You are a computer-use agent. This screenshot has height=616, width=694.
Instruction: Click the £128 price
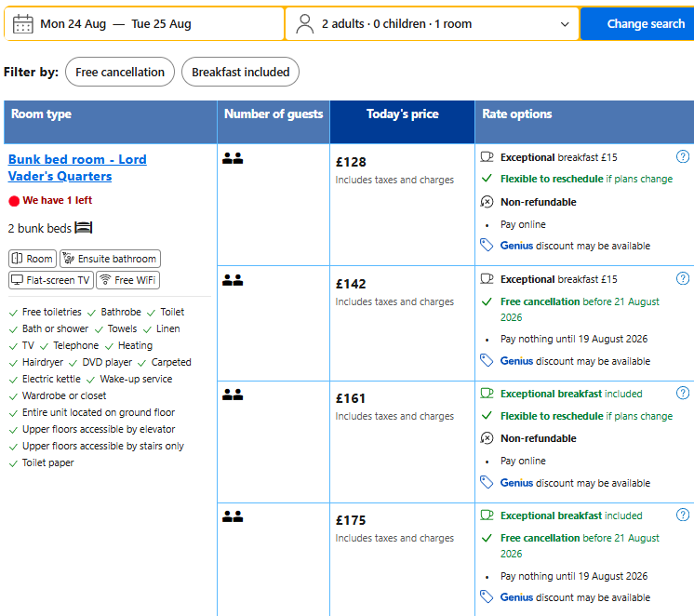point(351,162)
